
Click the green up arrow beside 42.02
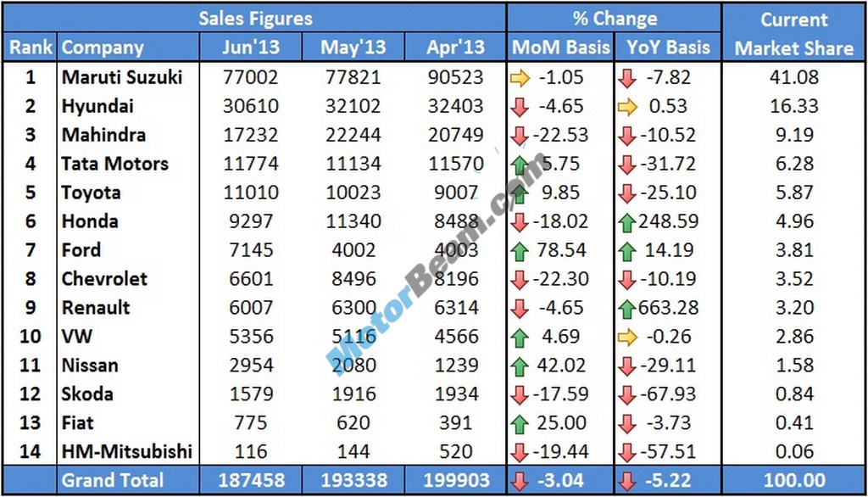(520, 366)
